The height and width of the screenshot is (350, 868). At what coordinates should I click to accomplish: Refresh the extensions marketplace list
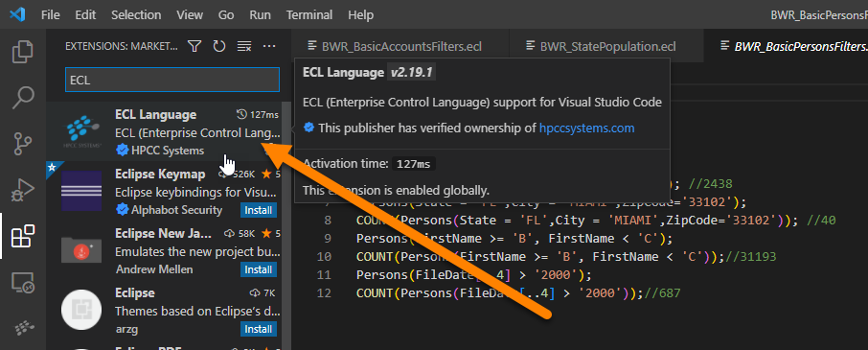point(219,47)
